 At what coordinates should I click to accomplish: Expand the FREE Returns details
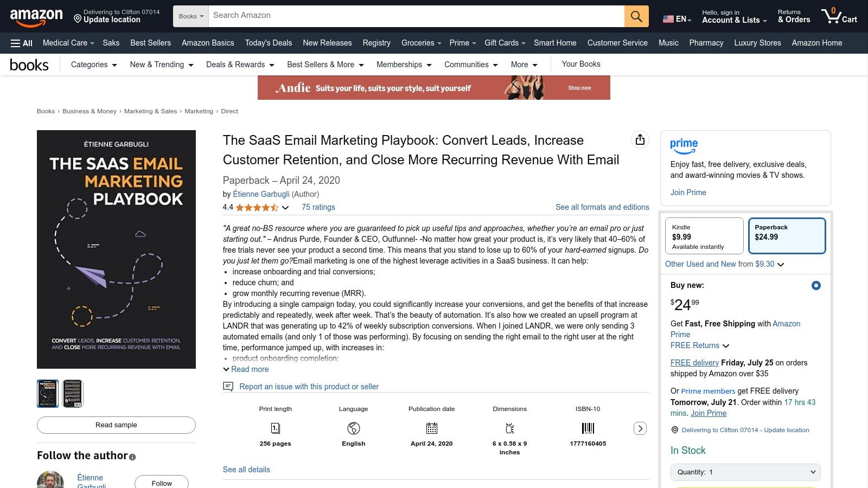[700, 345]
